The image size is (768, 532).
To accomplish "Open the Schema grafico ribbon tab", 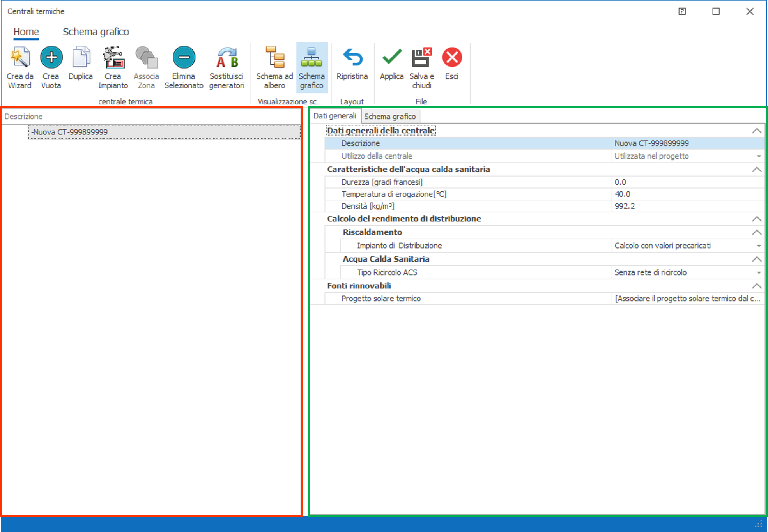I will click(96, 32).
